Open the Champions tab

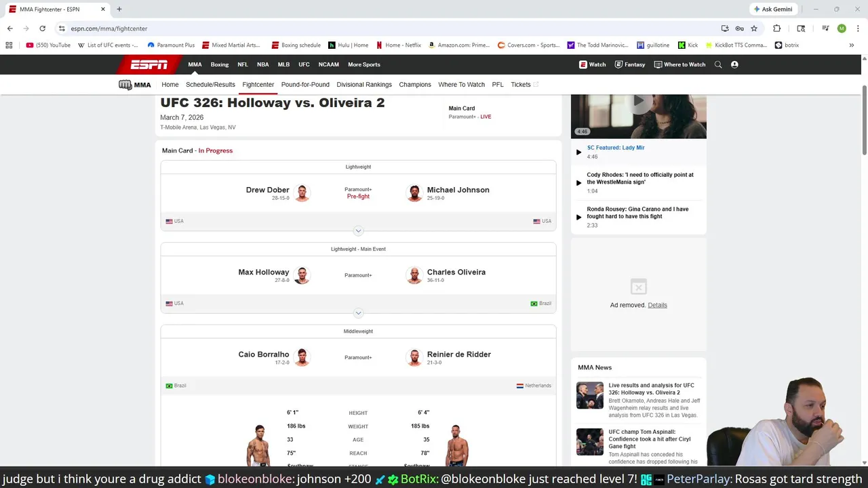pyautogui.click(x=415, y=85)
